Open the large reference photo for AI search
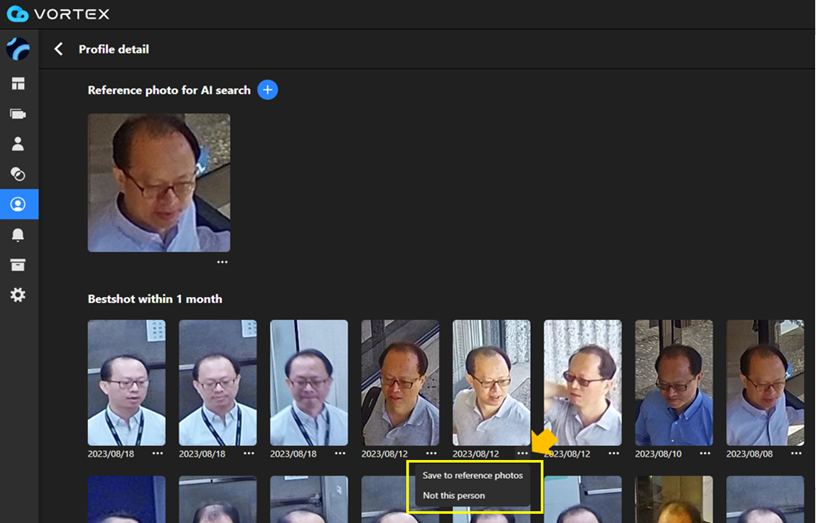Viewport: 816px width, 523px height. [x=159, y=182]
